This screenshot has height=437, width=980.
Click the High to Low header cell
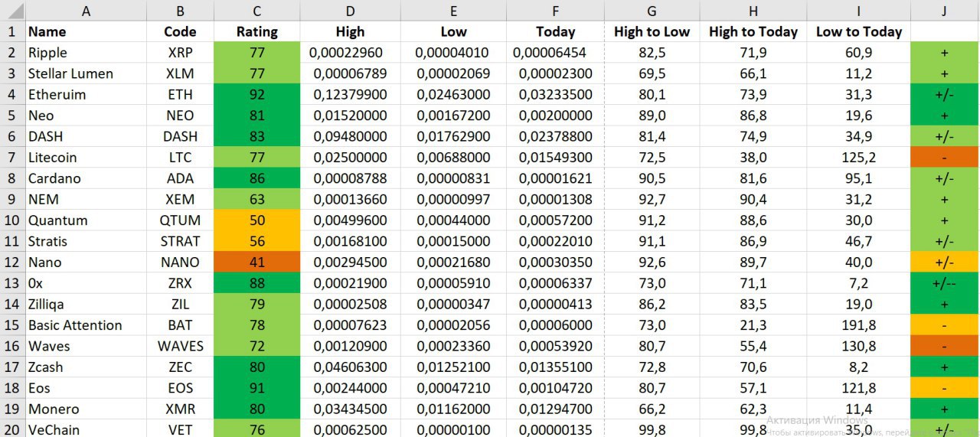pos(652,32)
